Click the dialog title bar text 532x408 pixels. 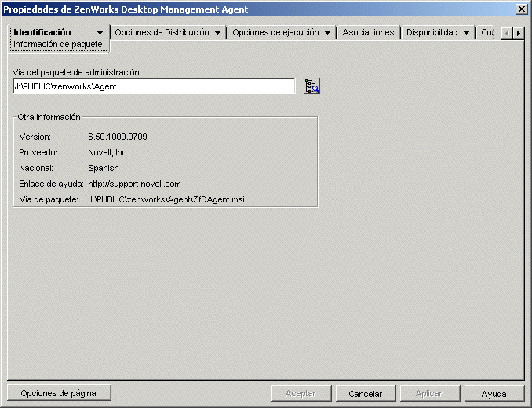point(126,9)
